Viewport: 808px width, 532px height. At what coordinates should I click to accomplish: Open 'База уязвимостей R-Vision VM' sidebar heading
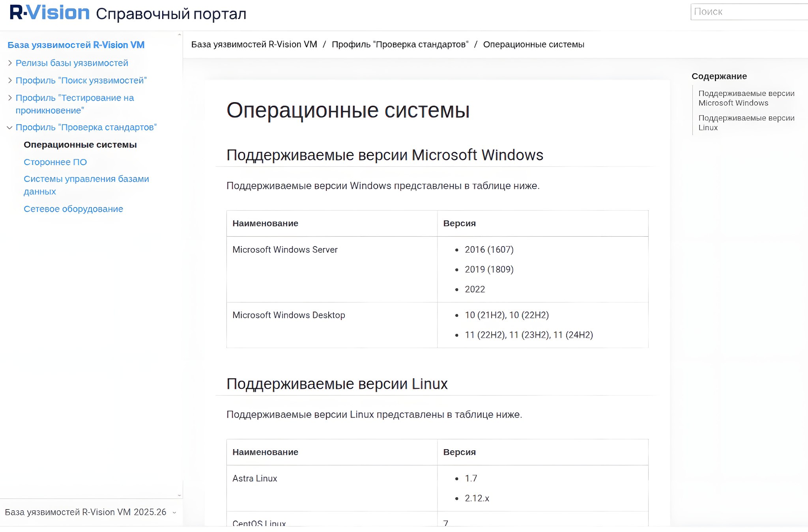tap(76, 45)
